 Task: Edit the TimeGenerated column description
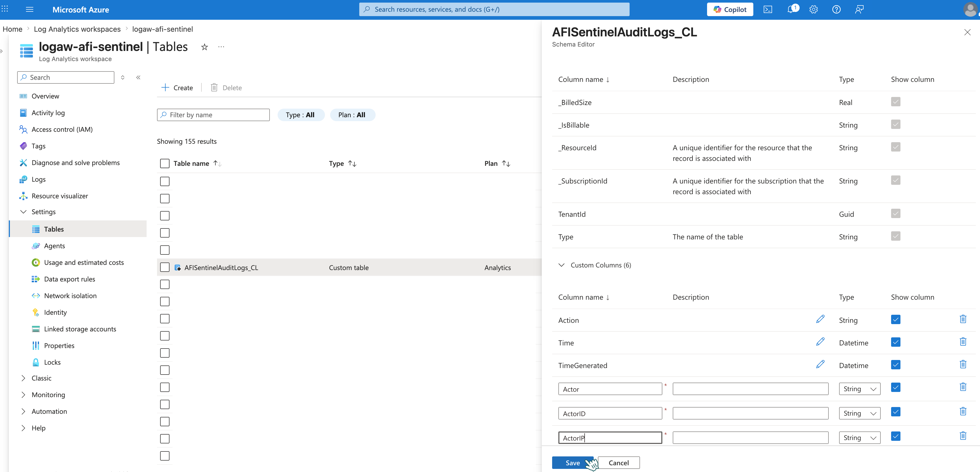(x=820, y=364)
